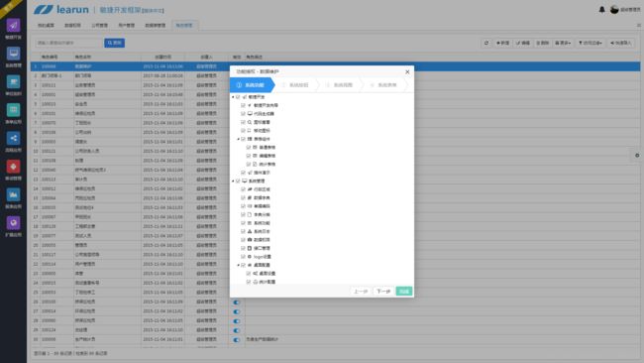
Task: Click the leaf icon beside 行政区域
Action: [250, 189]
